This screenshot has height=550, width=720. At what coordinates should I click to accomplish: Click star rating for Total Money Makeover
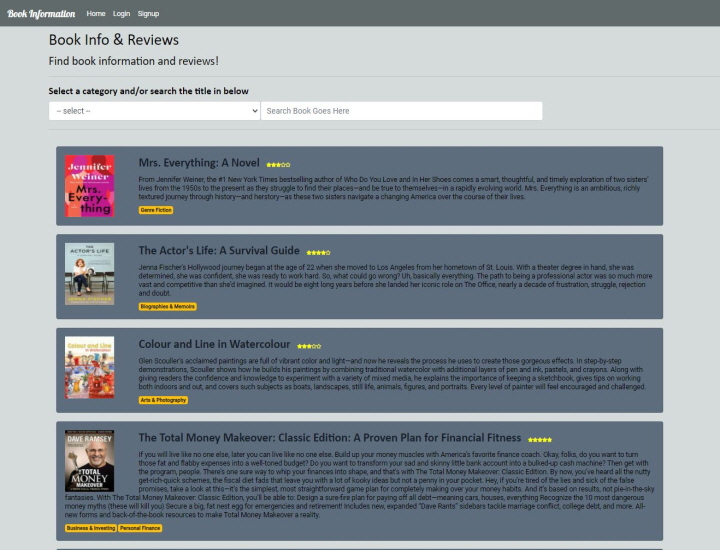point(540,440)
